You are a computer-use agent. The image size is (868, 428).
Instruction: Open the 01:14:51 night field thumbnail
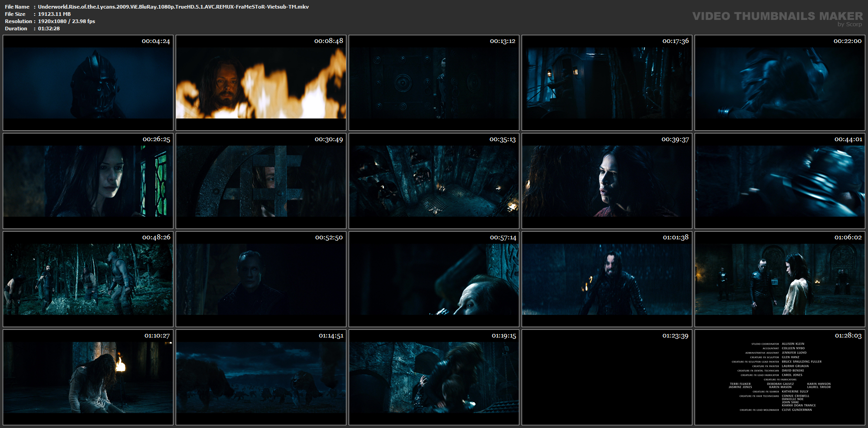coord(261,377)
